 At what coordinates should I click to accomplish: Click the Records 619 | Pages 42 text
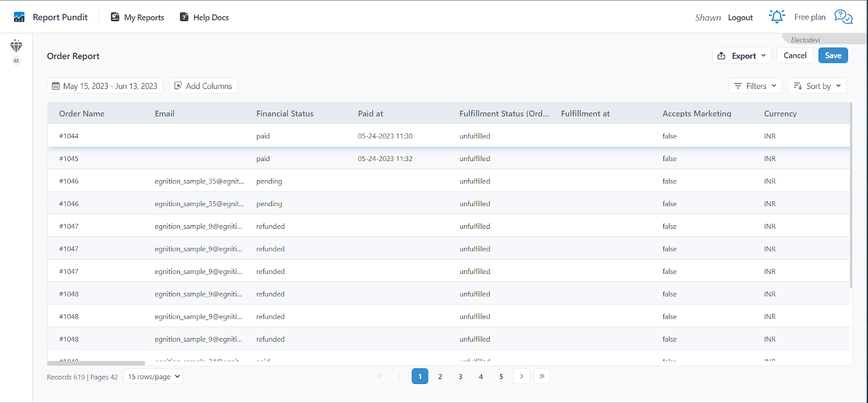pos(82,377)
